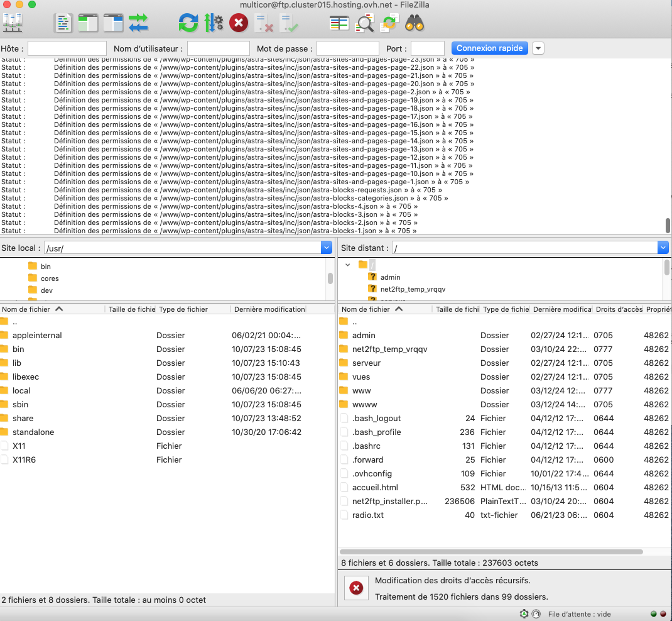Collapse the remote root folder tree

click(348, 265)
